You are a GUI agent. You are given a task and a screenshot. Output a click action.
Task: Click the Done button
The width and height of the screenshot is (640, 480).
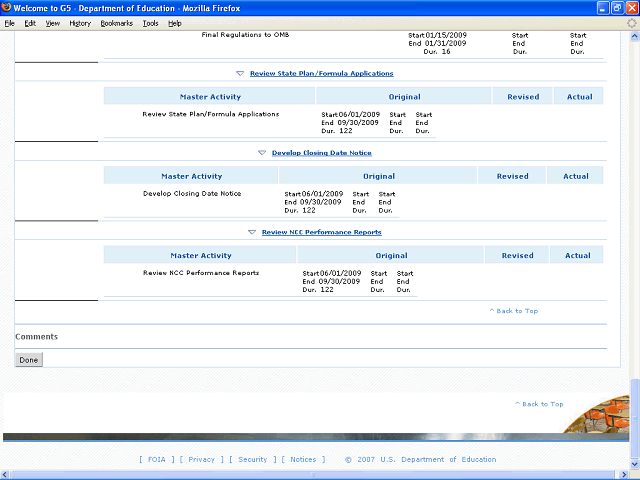click(x=29, y=360)
